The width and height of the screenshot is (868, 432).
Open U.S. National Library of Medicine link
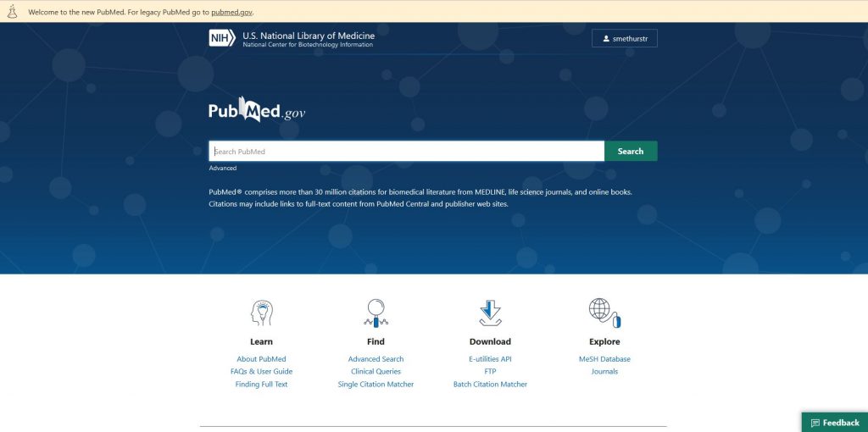pos(309,36)
